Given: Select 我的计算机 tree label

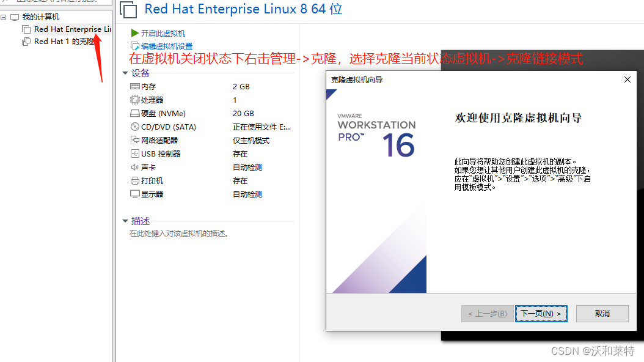Looking at the screenshot, I should point(41,17).
